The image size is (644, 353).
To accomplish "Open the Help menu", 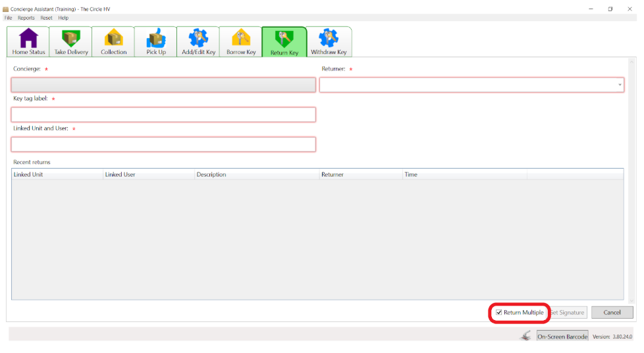I will pyautogui.click(x=63, y=18).
